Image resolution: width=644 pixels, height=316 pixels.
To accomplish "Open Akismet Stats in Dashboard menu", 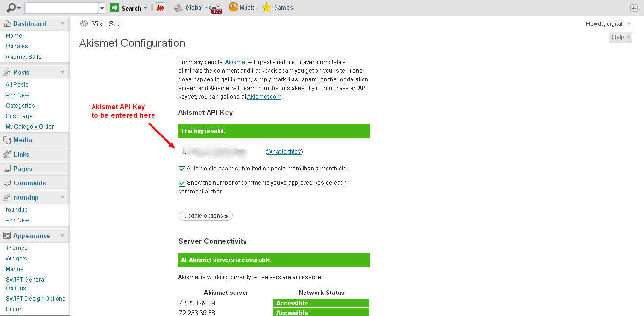I will point(23,57).
